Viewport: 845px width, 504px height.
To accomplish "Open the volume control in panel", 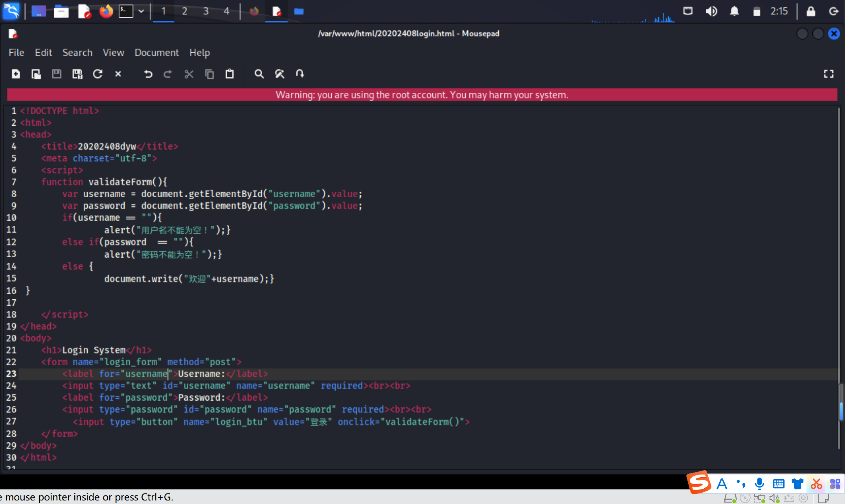I will pos(711,11).
